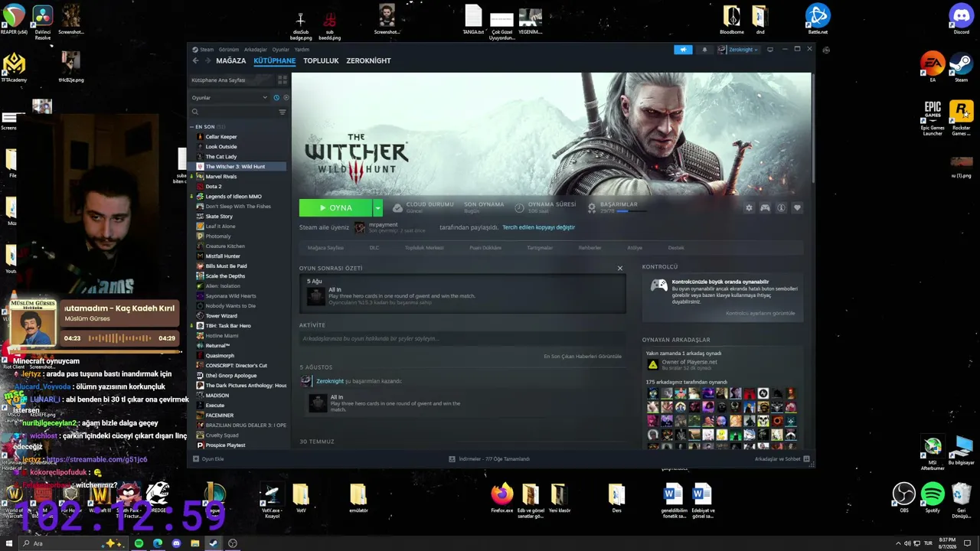Open Discord desktop shortcut
The height and width of the screenshot is (551, 980).
(961, 18)
